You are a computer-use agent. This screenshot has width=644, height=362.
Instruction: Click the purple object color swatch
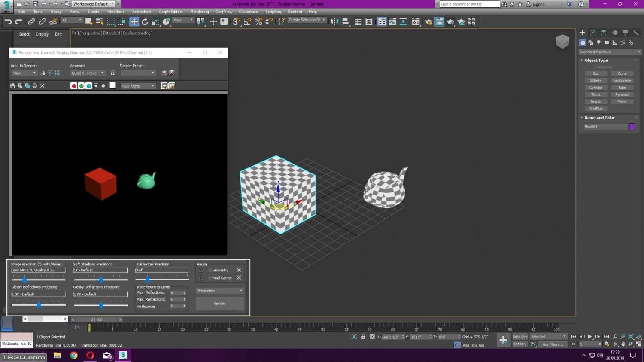click(632, 127)
